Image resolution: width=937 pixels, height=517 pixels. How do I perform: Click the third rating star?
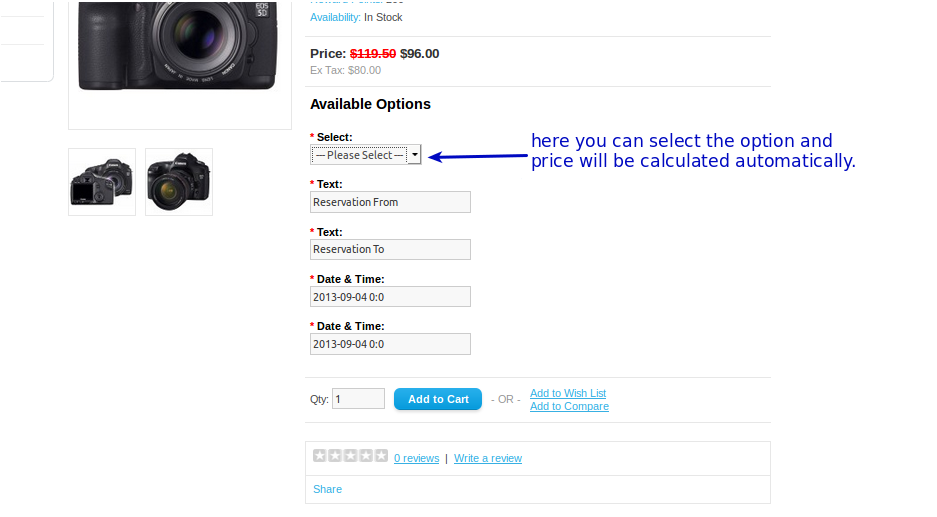(350, 456)
